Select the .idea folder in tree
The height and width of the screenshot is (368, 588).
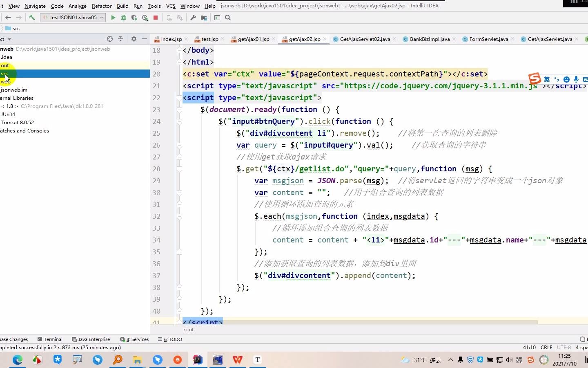pos(75,57)
